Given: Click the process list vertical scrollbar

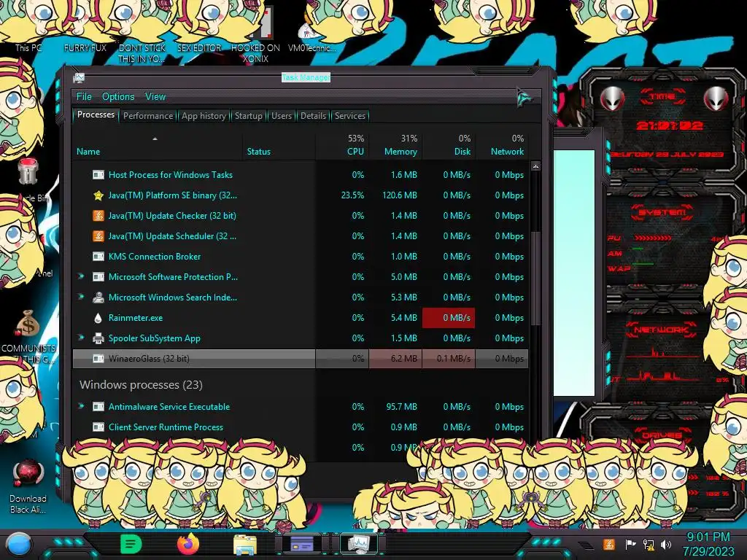Looking at the screenshot, I should [535, 279].
